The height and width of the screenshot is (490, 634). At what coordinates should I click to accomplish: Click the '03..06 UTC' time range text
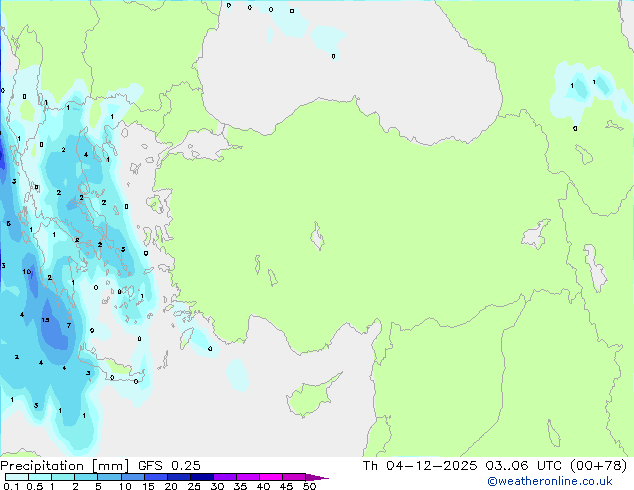pyautogui.click(x=523, y=466)
